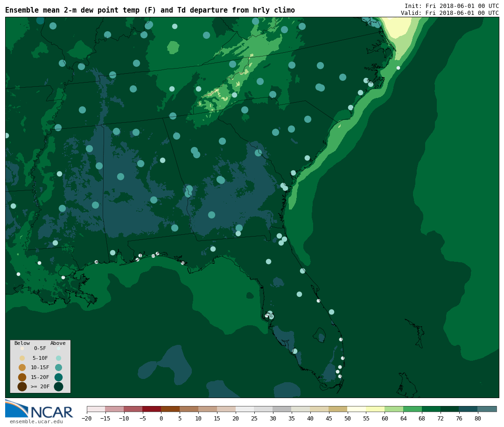Select the slate swatch right of 80
The image size is (504, 427).
[487, 409]
